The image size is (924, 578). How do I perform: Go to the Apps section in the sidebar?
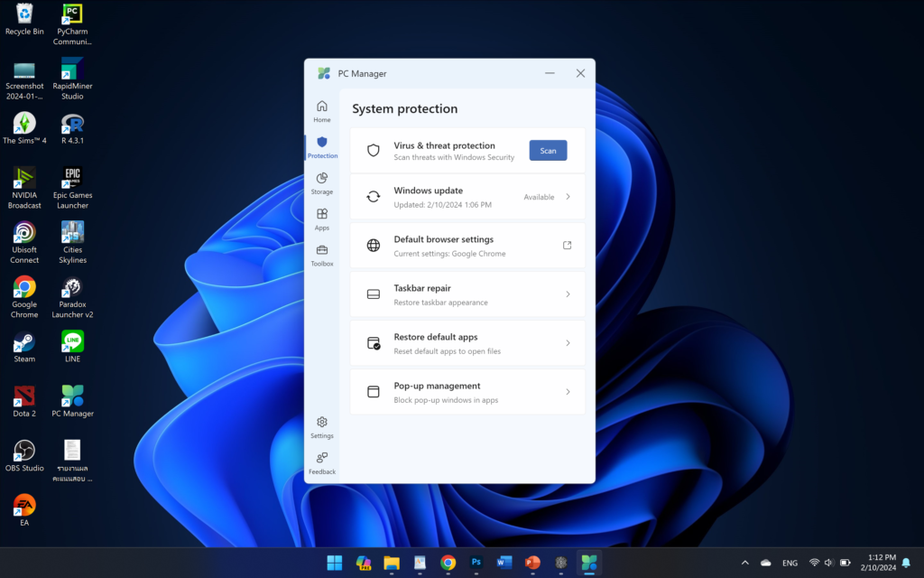tap(322, 219)
